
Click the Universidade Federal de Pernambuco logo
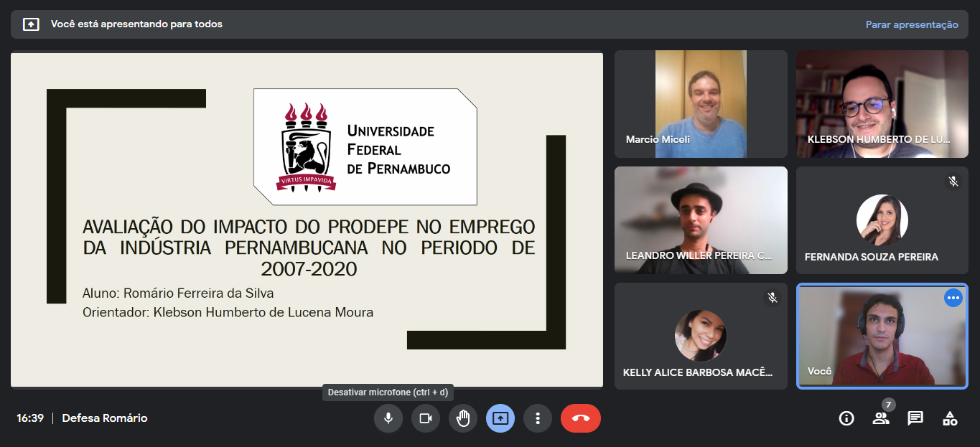(365, 147)
